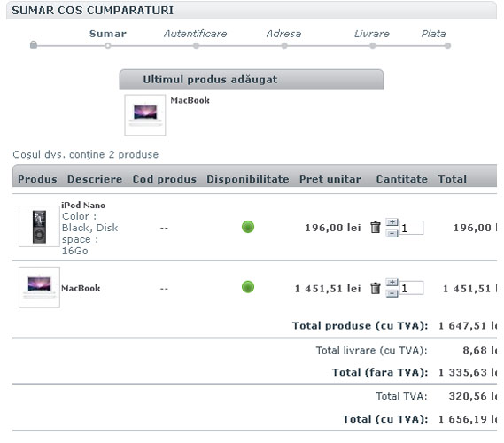Open the MacBook thumbnail in cart table
The image size is (504, 443).
point(39,287)
